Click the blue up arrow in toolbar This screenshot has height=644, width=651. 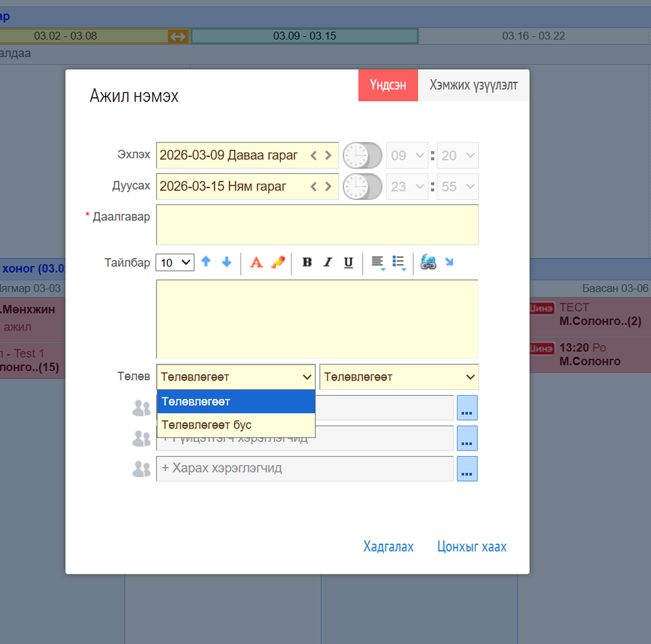(x=206, y=262)
